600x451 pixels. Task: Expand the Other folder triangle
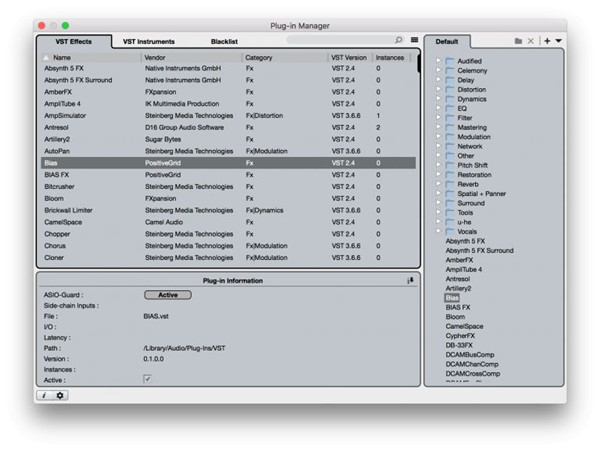[x=439, y=155]
